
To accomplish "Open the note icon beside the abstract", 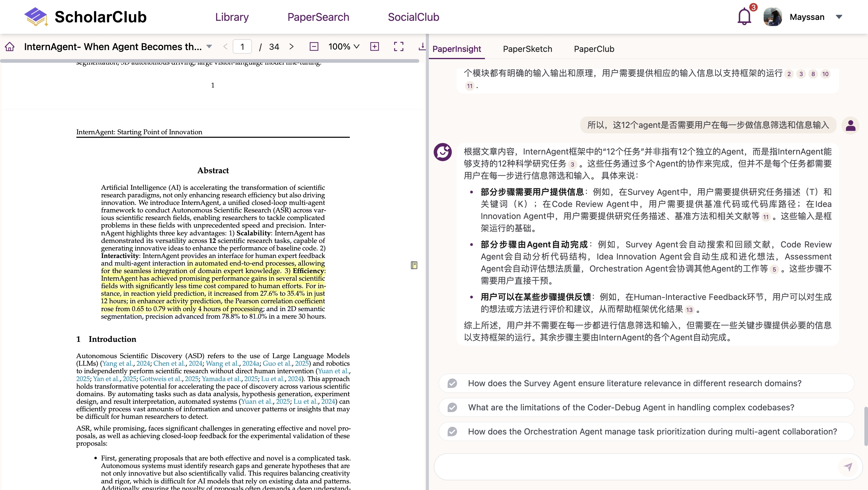I will (x=414, y=266).
